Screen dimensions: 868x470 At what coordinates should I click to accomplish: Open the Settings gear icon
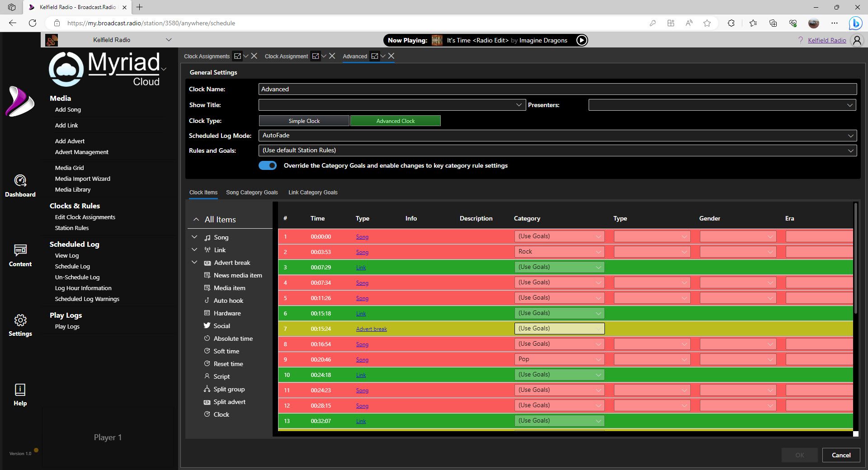[x=20, y=320]
